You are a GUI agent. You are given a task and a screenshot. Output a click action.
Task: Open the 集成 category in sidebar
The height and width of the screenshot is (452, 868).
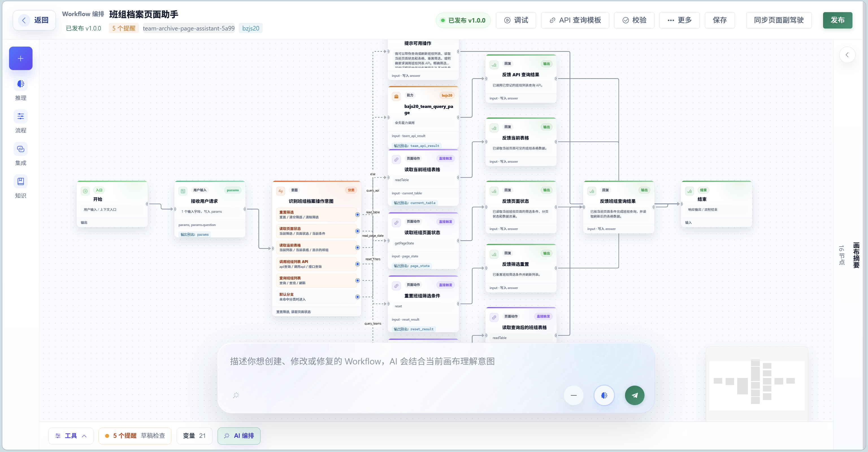[21, 155]
